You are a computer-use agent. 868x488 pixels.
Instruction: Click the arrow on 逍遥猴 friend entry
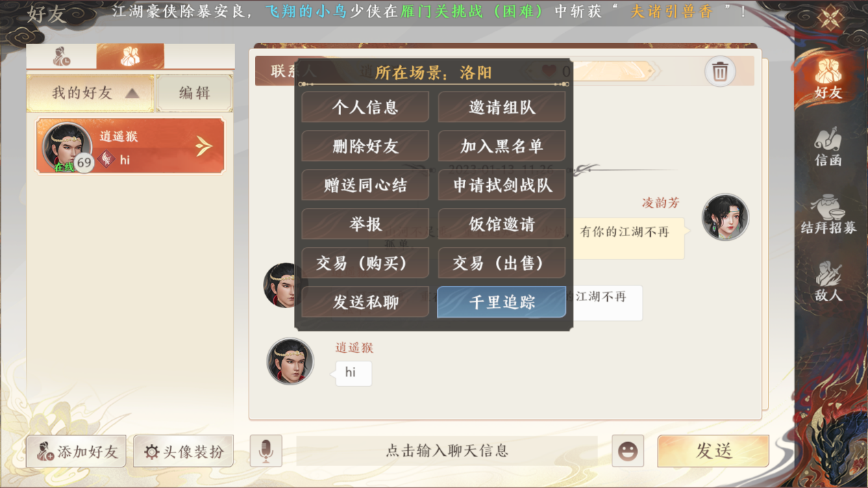tap(203, 146)
